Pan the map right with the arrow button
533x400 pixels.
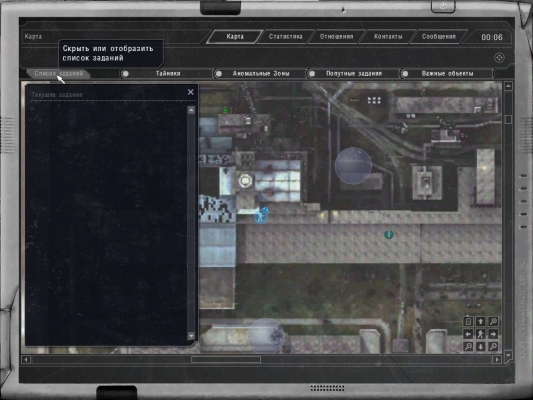pyautogui.click(x=493, y=334)
